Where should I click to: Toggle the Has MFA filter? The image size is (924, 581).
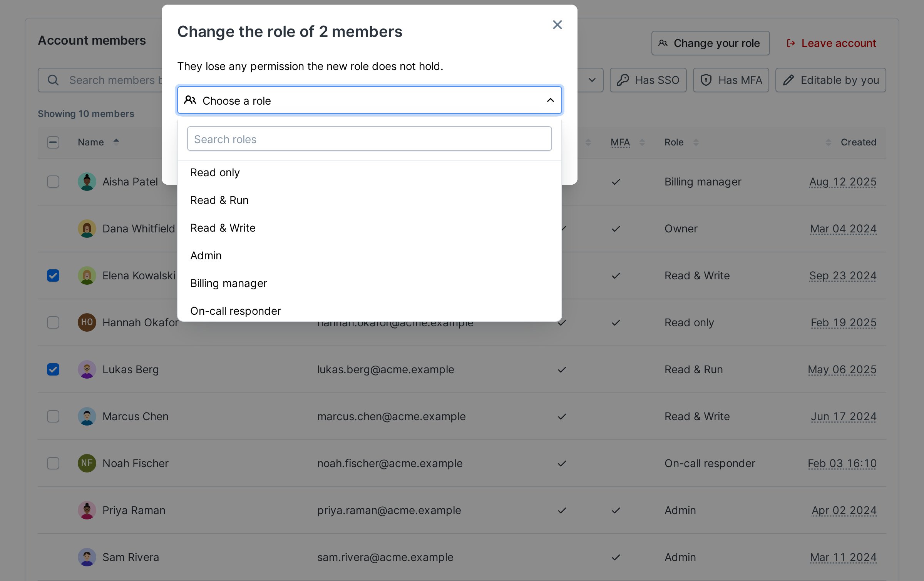[x=731, y=80]
